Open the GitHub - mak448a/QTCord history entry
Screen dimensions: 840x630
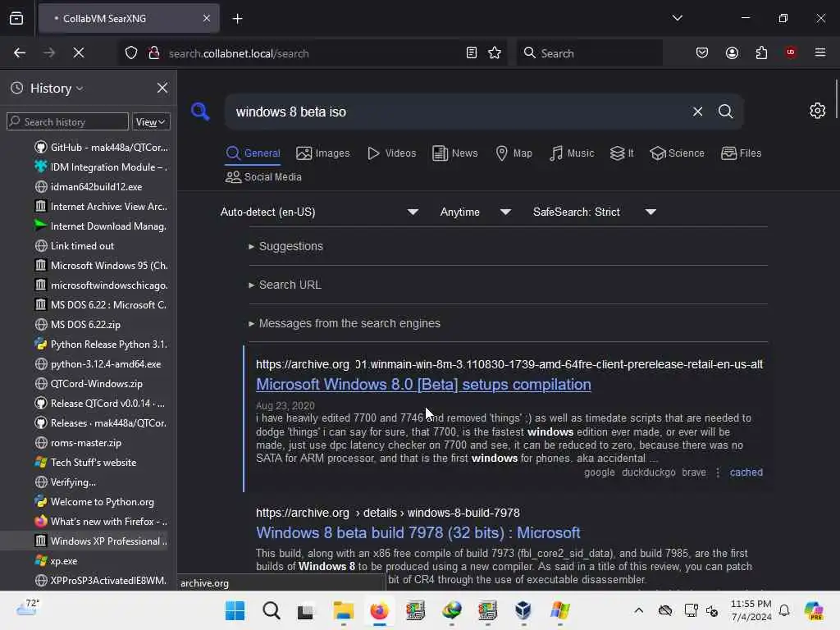coord(101,148)
